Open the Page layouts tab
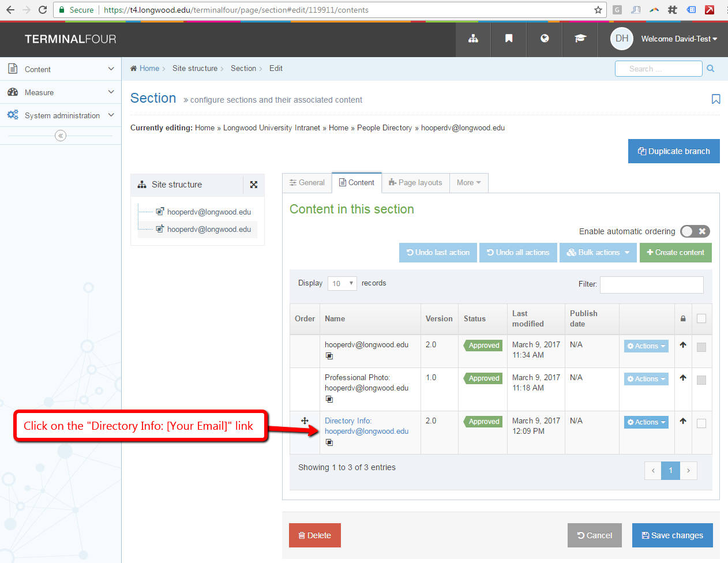The image size is (728, 563). [415, 183]
